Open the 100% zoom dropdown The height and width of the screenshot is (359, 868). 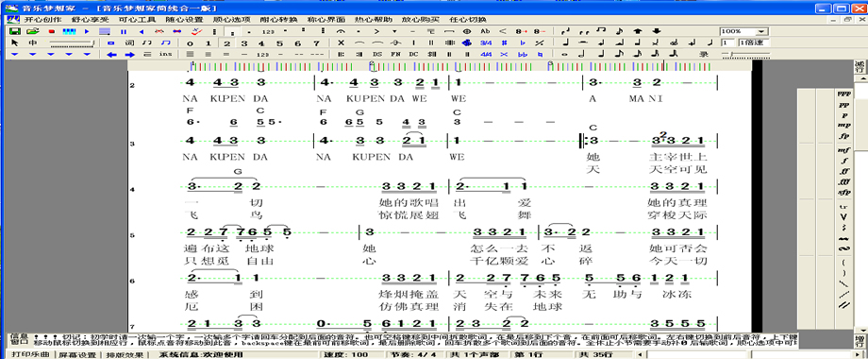(x=743, y=31)
